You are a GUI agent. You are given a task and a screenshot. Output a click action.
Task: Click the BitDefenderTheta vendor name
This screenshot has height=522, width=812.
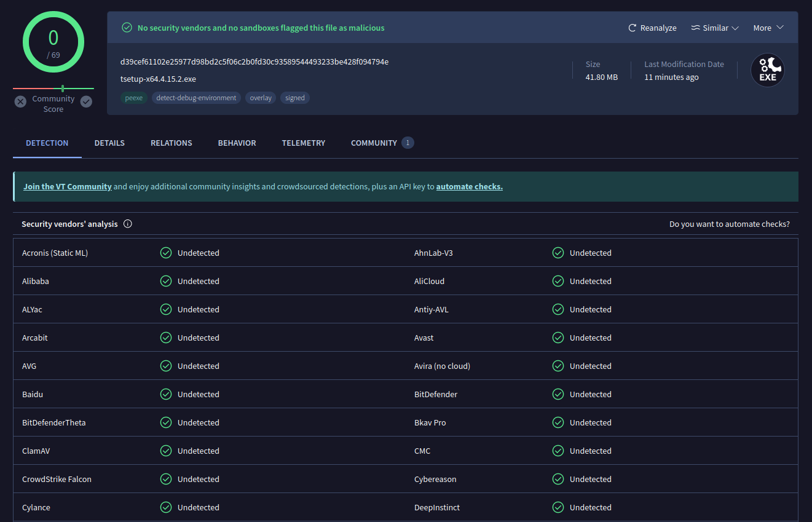(x=54, y=422)
